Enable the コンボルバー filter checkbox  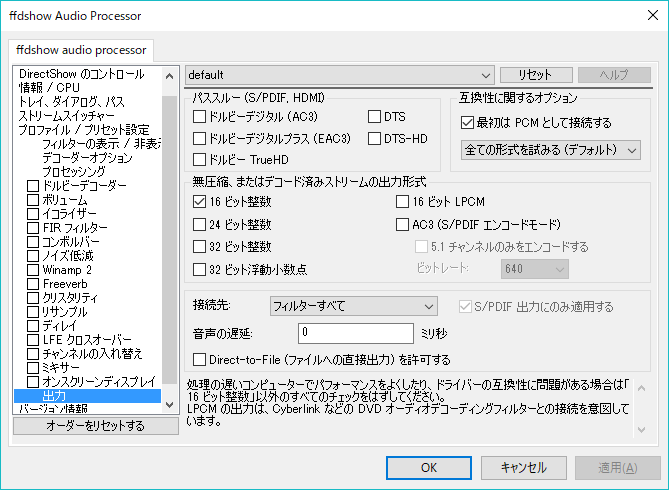pyautogui.click(x=33, y=242)
